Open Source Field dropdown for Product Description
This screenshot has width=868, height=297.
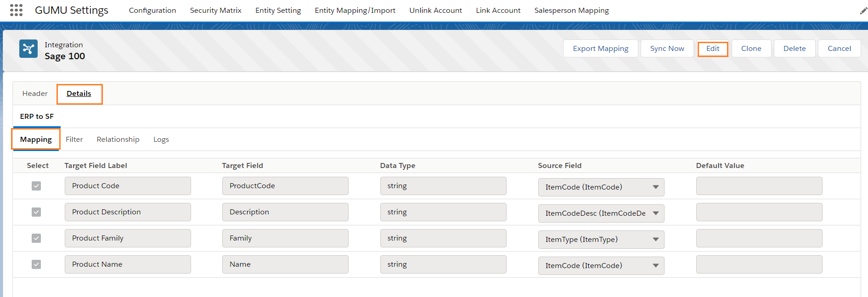[601, 213]
